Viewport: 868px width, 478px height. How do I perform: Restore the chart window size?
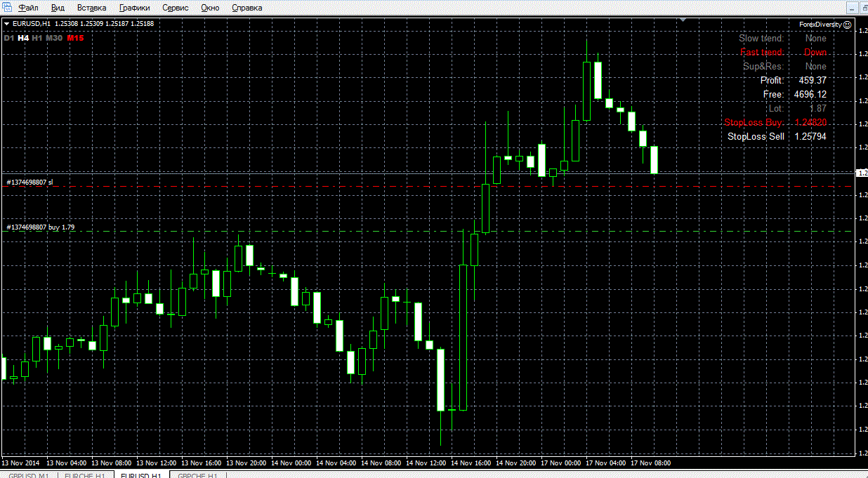[x=863, y=8]
